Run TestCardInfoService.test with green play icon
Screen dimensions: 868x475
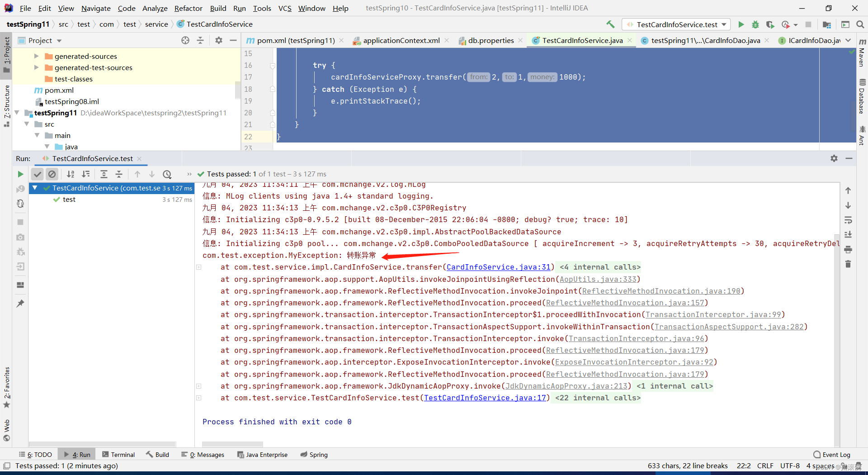click(x=741, y=24)
